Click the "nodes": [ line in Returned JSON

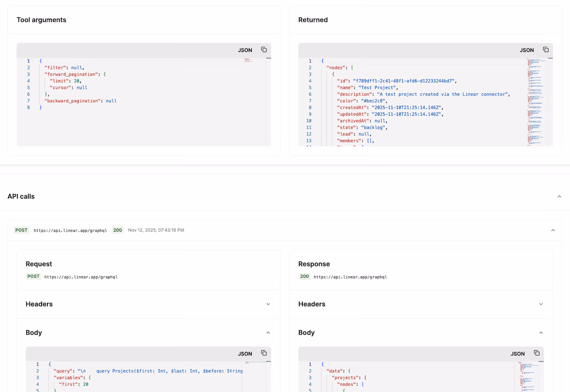tap(340, 68)
